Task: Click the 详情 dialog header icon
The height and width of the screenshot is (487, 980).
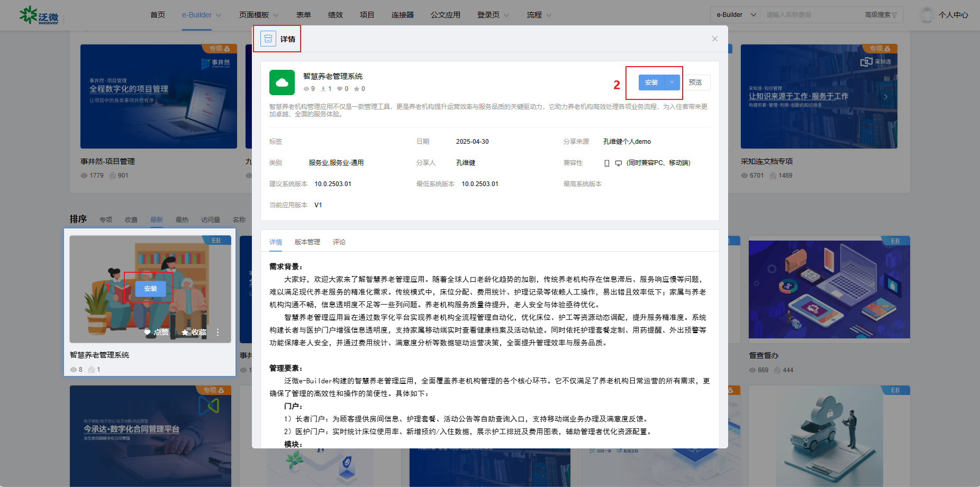Action: (268, 39)
